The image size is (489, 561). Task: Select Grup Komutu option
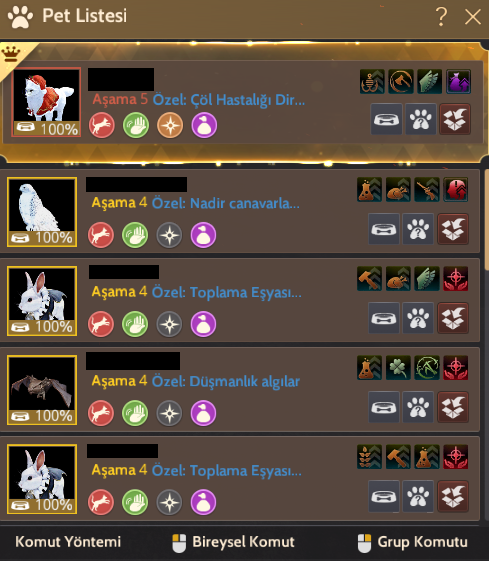413,542
